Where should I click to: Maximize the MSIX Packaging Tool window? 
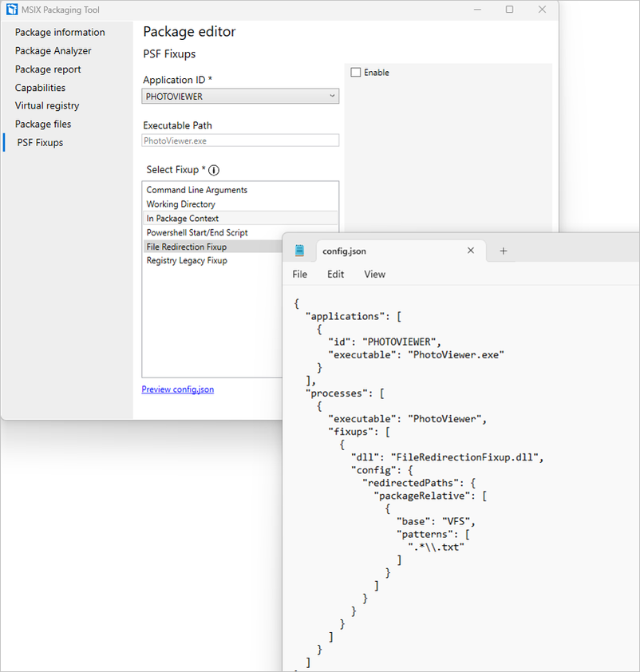coord(509,10)
